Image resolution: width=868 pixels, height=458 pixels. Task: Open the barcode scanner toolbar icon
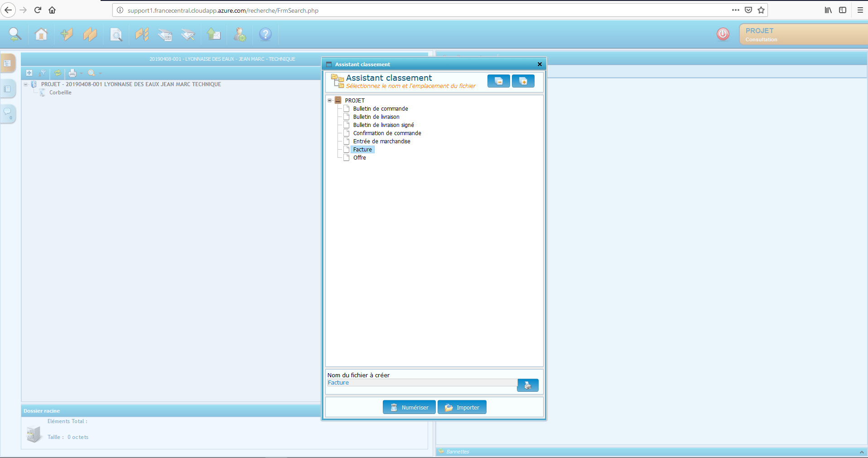[x=165, y=34]
